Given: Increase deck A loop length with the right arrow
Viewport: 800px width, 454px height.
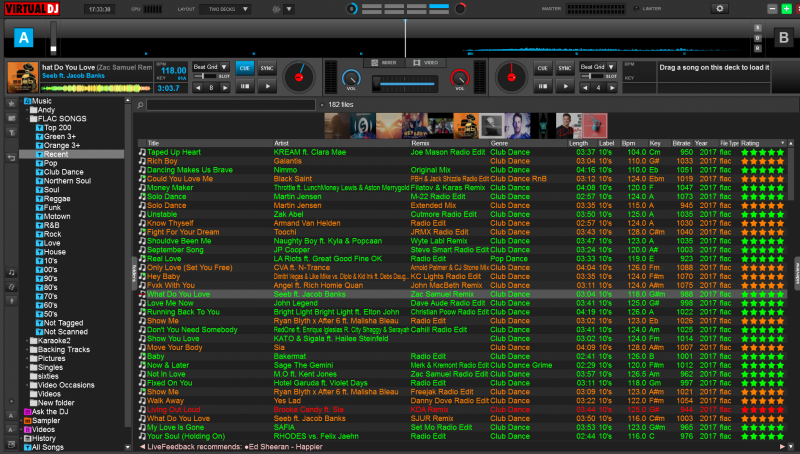Looking at the screenshot, I should click(x=224, y=88).
